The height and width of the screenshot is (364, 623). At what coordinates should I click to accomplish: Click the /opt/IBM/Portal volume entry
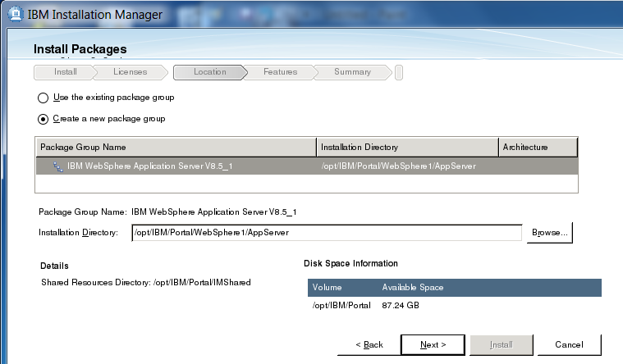tap(341, 305)
